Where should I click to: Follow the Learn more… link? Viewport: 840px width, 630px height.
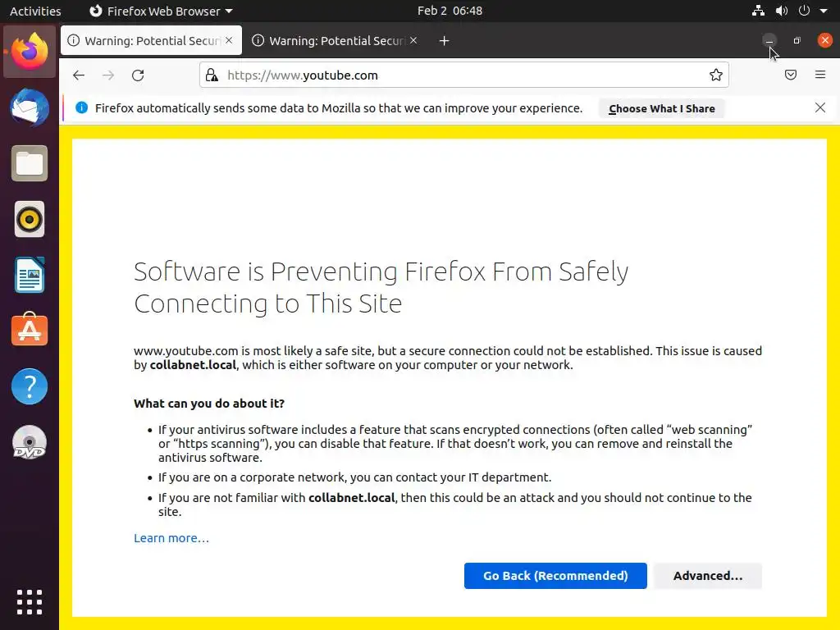pyautogui.click(x=171, y=538)
